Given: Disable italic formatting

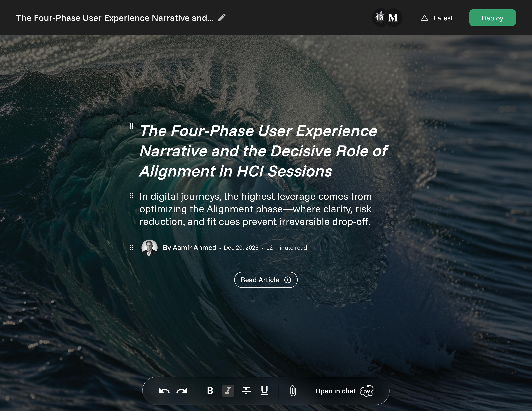Looking at the screenshot, I should point(228,391).
